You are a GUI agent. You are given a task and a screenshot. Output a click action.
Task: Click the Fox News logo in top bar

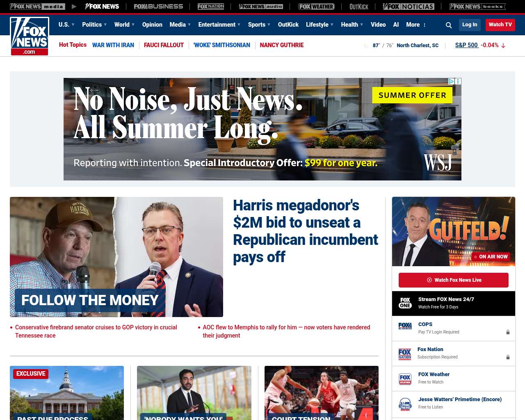tap(102, 7)
